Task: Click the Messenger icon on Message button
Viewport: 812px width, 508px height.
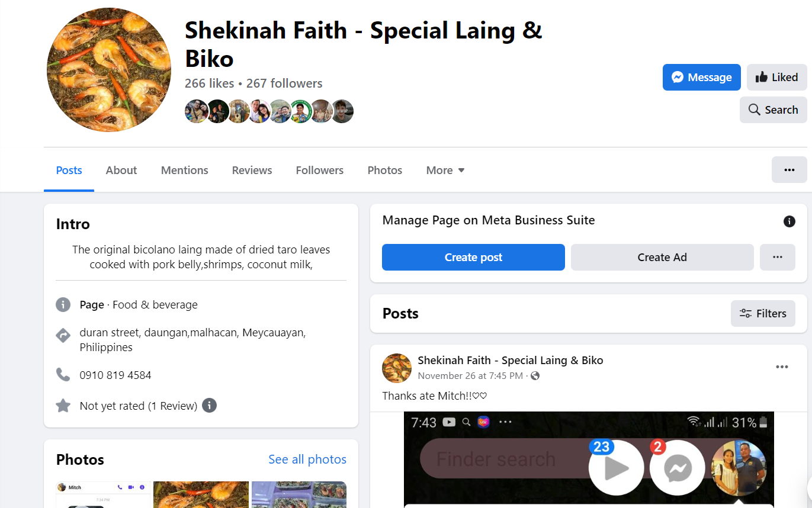Action: pos(678,77)
